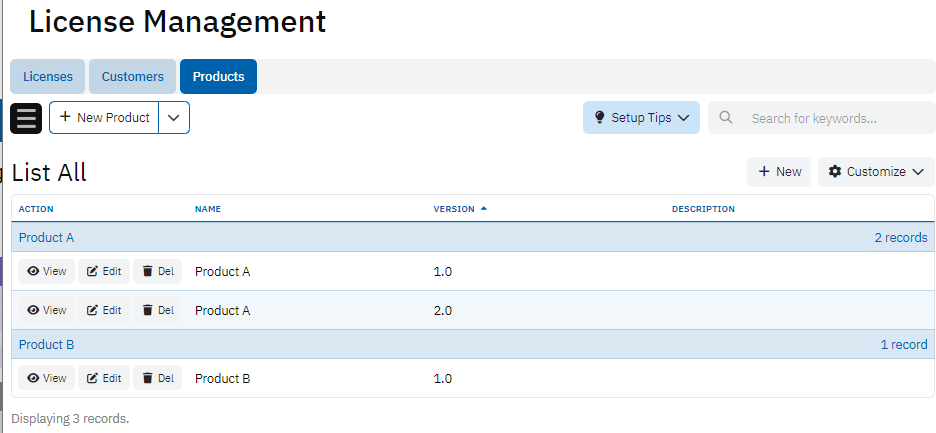Open the Customize dropdown menu
Screen dimensions: 936x433
pos(876,172)
